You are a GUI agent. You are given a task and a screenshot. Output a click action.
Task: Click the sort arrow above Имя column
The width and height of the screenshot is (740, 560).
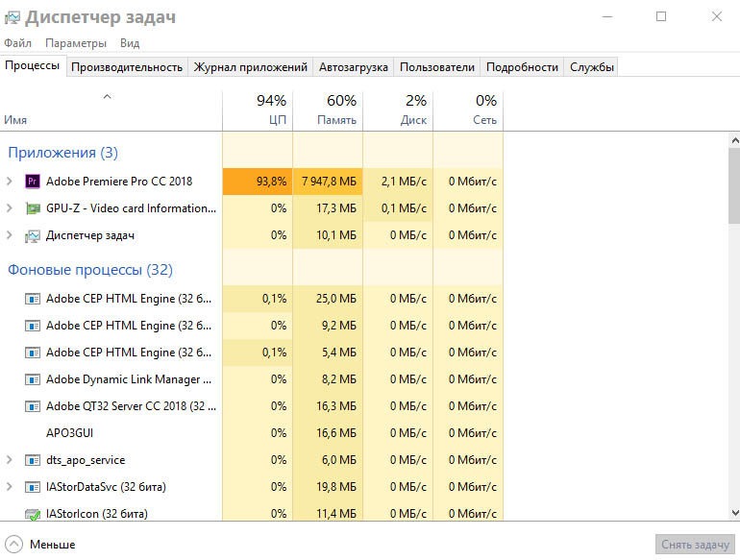107,97
